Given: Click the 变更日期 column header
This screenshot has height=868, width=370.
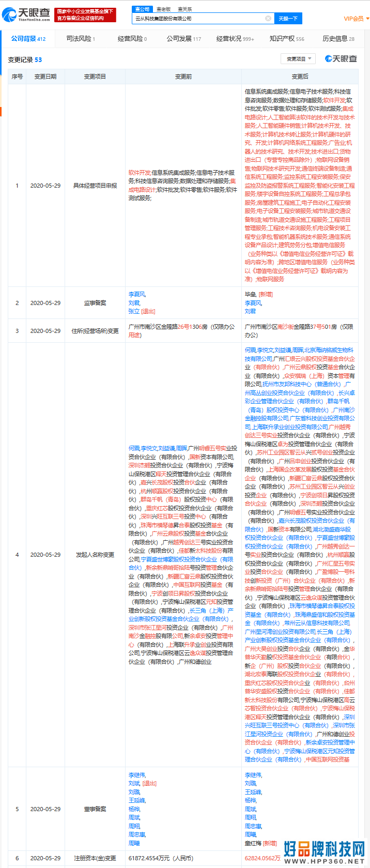Looking at the screenshot, I should pos(45,77).
